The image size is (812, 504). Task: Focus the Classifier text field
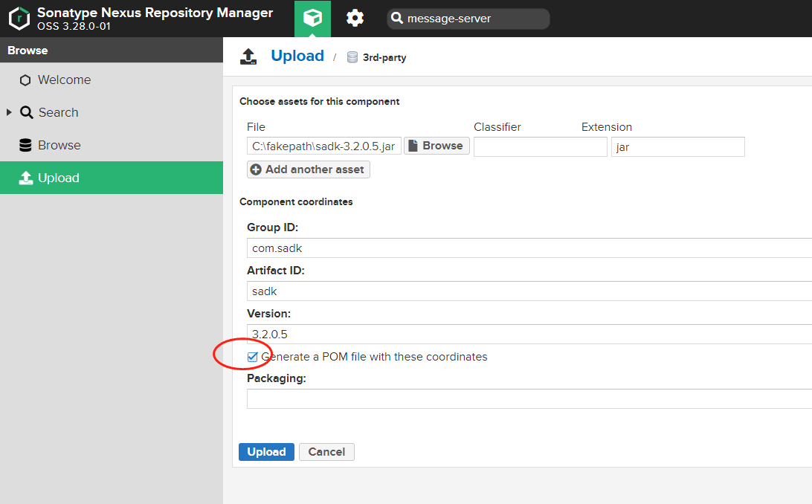[540, 147]
